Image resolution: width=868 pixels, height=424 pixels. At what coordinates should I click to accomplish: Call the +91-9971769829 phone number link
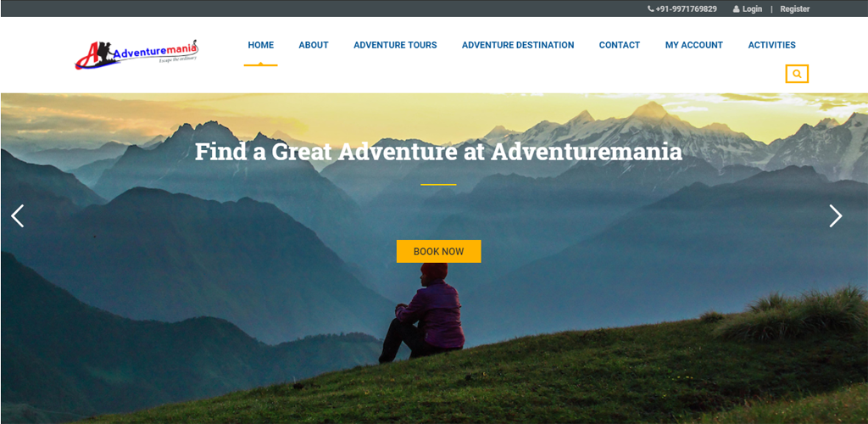(x=686, y=8)
